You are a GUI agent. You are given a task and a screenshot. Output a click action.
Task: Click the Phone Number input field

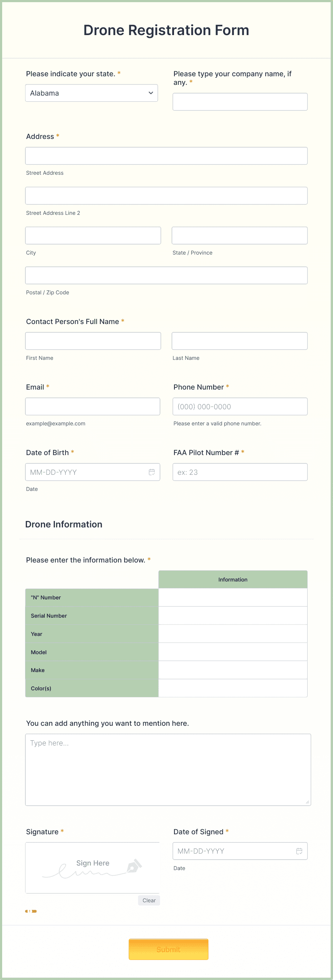pyautogui.click(x=240, y=407)
